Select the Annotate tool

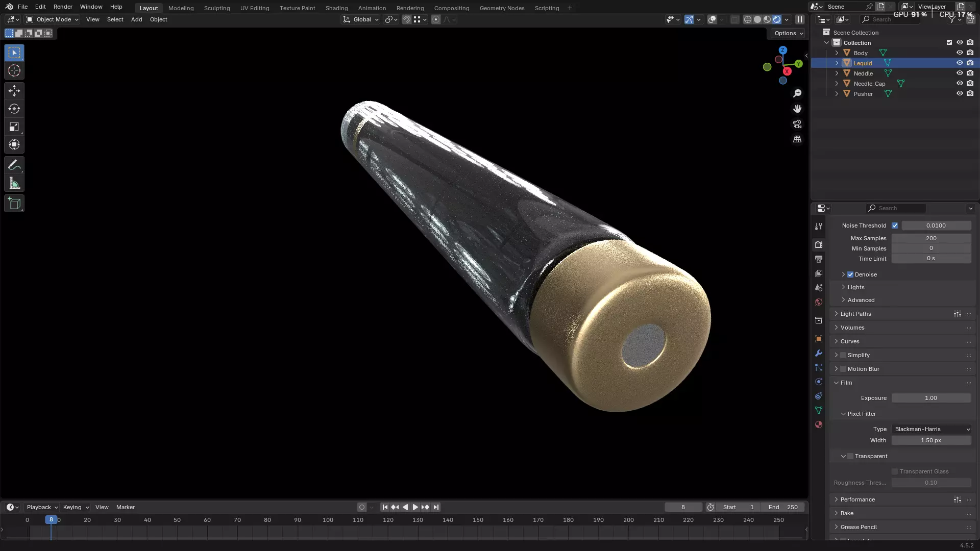(14, 165)
